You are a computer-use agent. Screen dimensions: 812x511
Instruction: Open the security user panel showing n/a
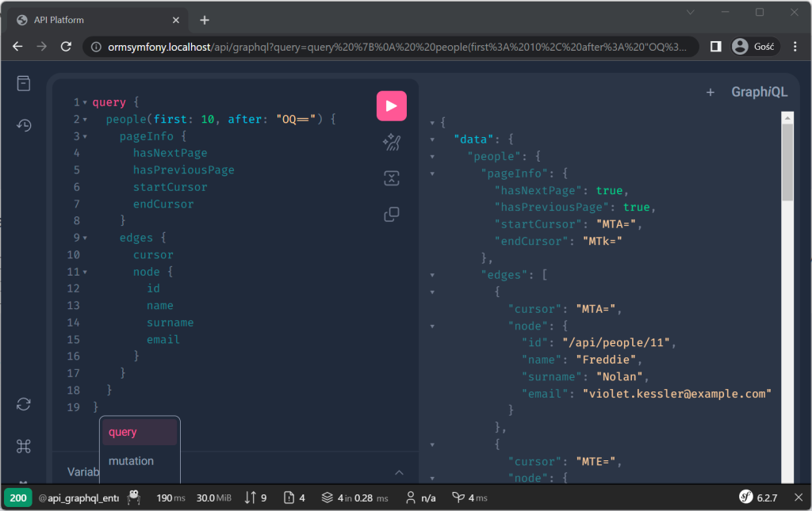tap(420, 498)
